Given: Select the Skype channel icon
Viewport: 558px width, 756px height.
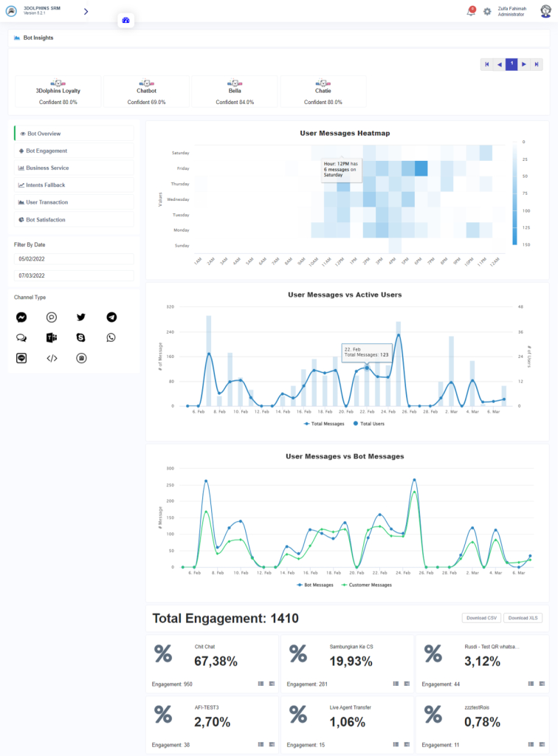Looking at the screenshot, I should pyautogui.click(x=81, y=337).
